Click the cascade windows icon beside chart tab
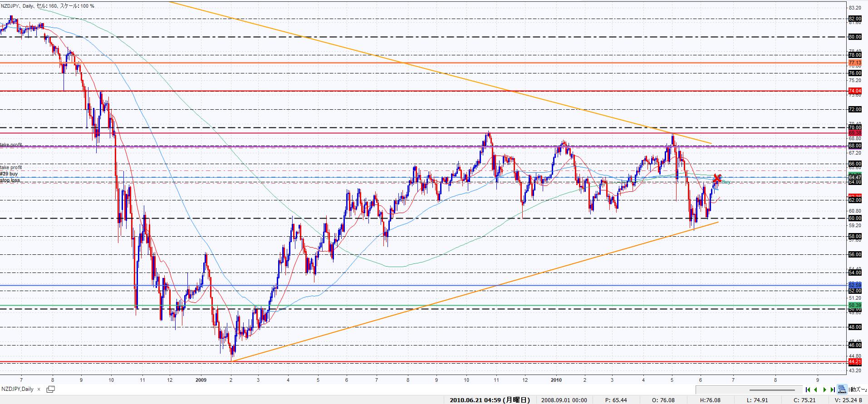Image resolution: width=868 pixels, height=404 pixels. [50, 389]
